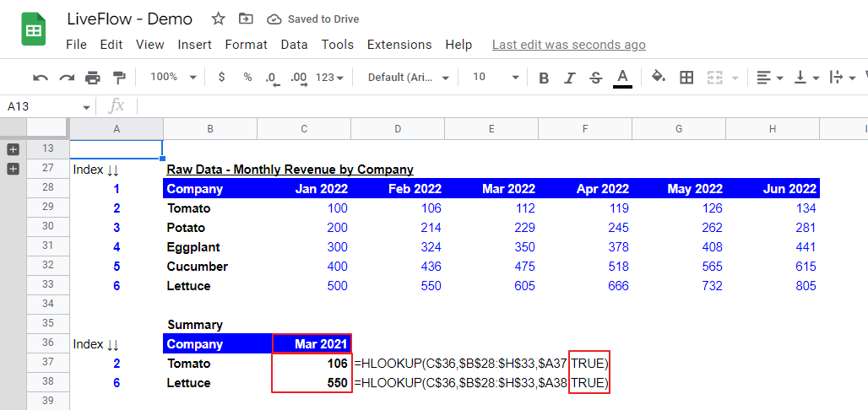This screenshot has height=410, width=868.
Task: Open the Insert menu
Action: click(194, 45)
